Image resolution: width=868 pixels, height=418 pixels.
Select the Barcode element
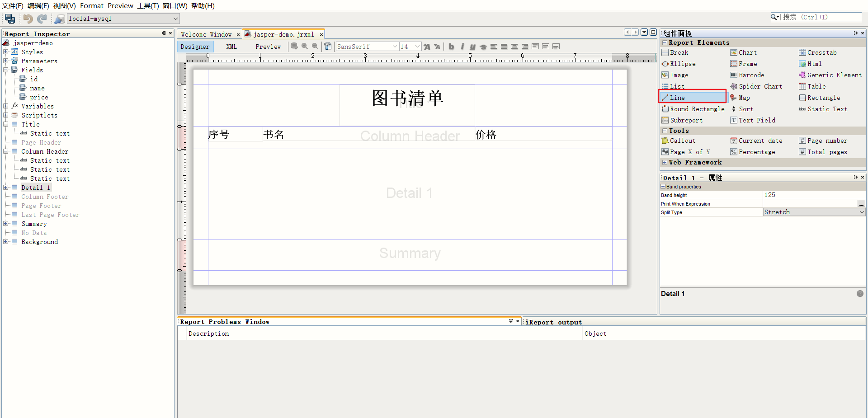click(750, 75)
